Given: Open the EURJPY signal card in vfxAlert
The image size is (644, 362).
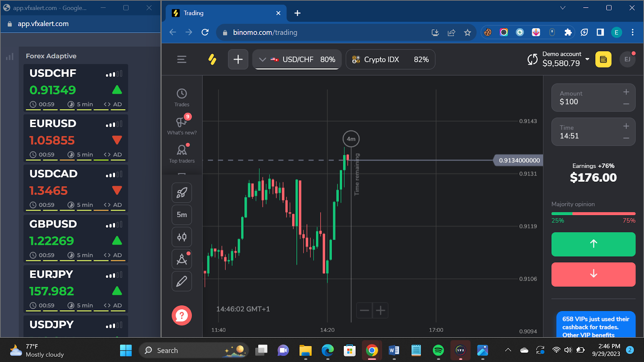Looking at the screenshot, I should 76,288.
